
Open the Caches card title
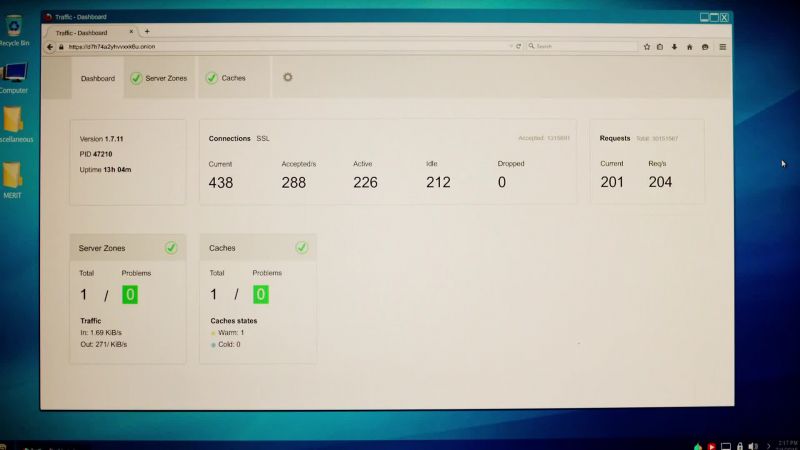pos(222,248)
